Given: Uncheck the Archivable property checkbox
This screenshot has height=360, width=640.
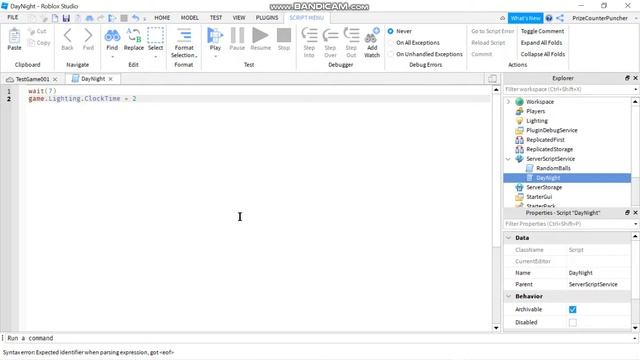Looking at the screenshot, I should (573, 309).
